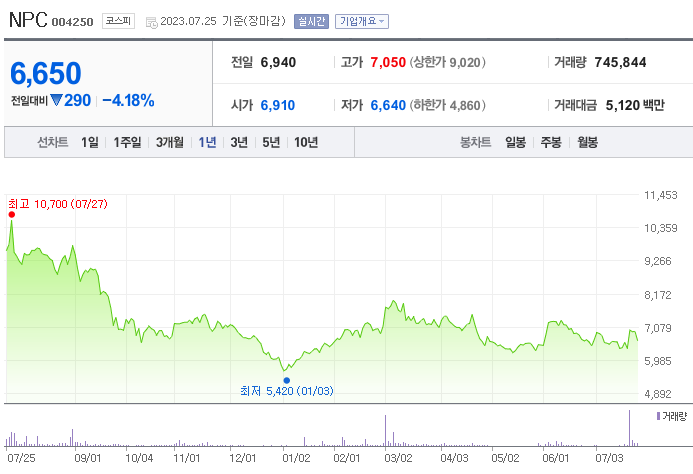Viewport: 693px width, 474px height.
Task: Open the 기업개요 dropdown
Action: [x=362, y=21]
